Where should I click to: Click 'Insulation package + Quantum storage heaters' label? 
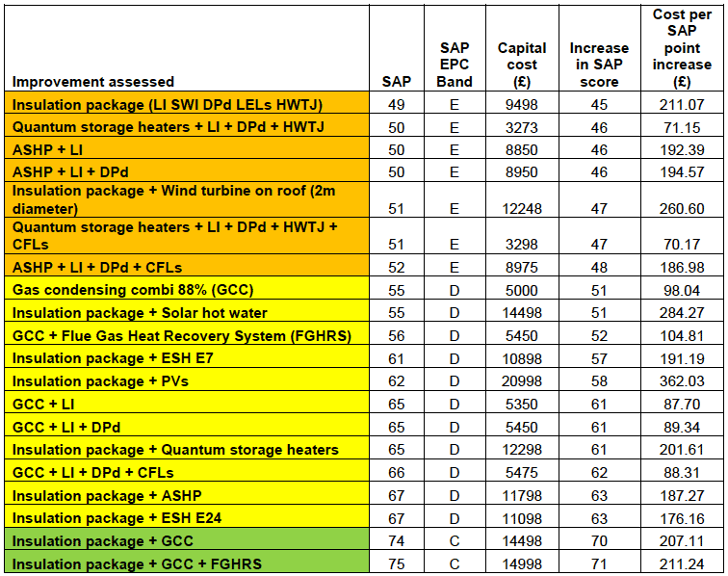coord(175,450)
